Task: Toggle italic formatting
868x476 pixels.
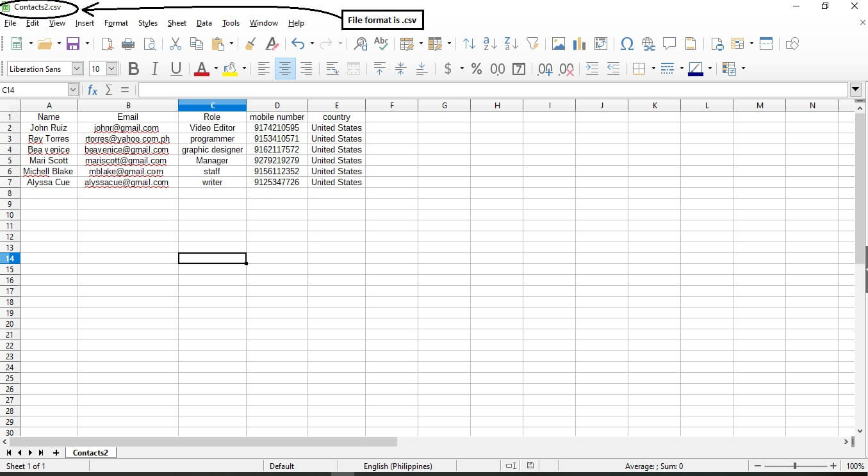Action: pos(154,69)
